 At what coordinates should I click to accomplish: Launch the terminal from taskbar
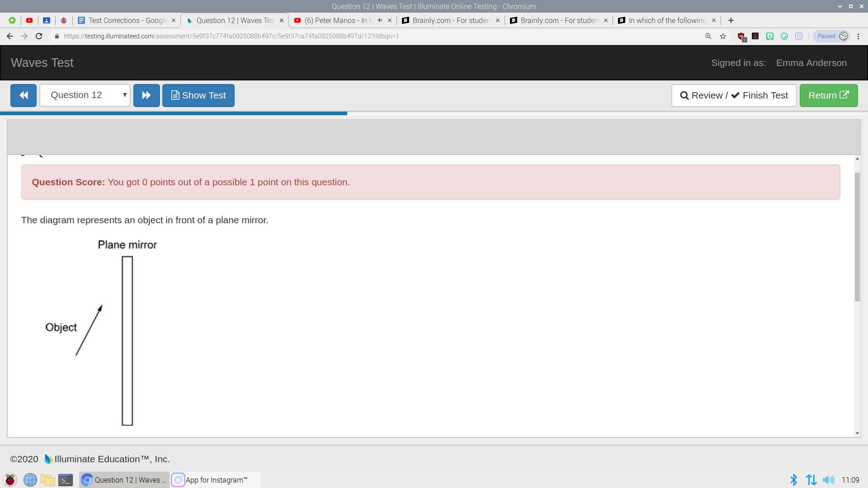coord(66,480)
